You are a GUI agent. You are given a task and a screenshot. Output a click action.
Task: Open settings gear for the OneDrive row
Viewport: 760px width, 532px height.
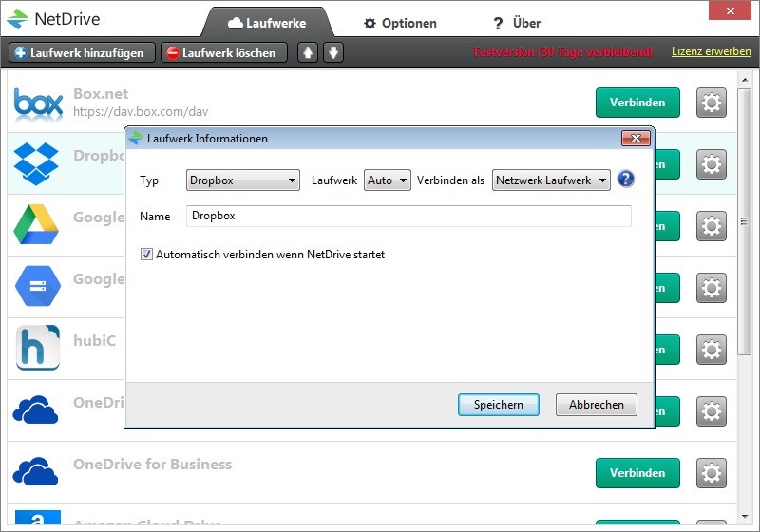711,411
